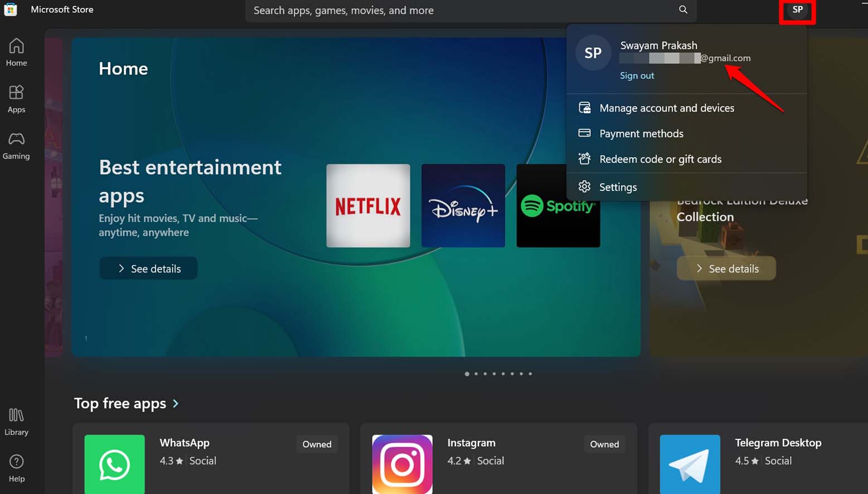Click See details for Best entertainment apps
This screenshot has height=494, width=868.
click(x=148, y=268)
